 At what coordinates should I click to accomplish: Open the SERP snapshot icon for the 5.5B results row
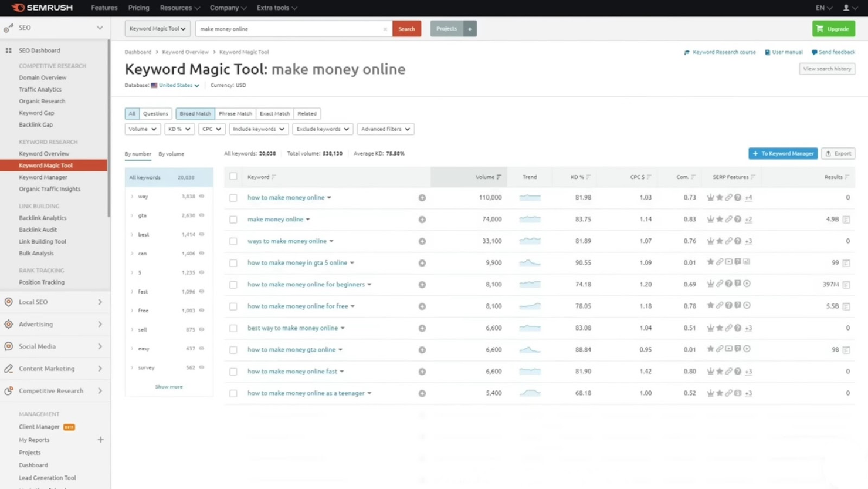point(846,306)
